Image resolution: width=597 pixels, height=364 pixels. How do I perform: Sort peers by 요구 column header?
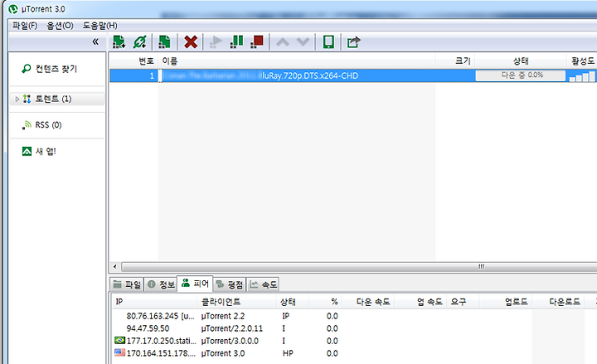pyautogui.click(x=463, y=302)
